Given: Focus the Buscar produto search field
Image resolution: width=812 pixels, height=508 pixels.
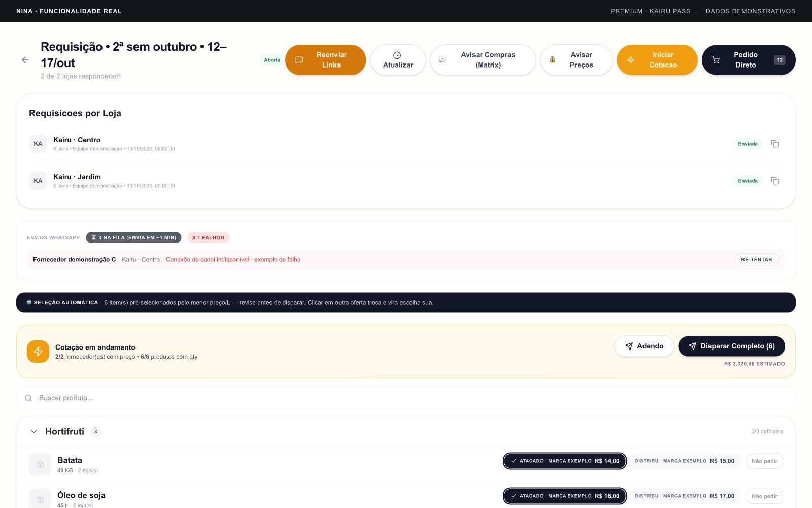Looking at the screenshot, I should [x=406, y=398].
